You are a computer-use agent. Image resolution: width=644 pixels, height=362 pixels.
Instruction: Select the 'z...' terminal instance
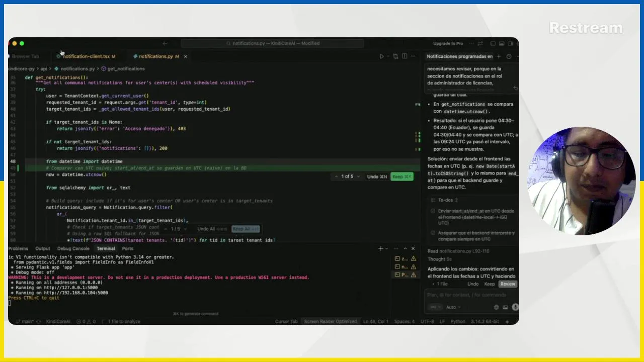(405, 258)
